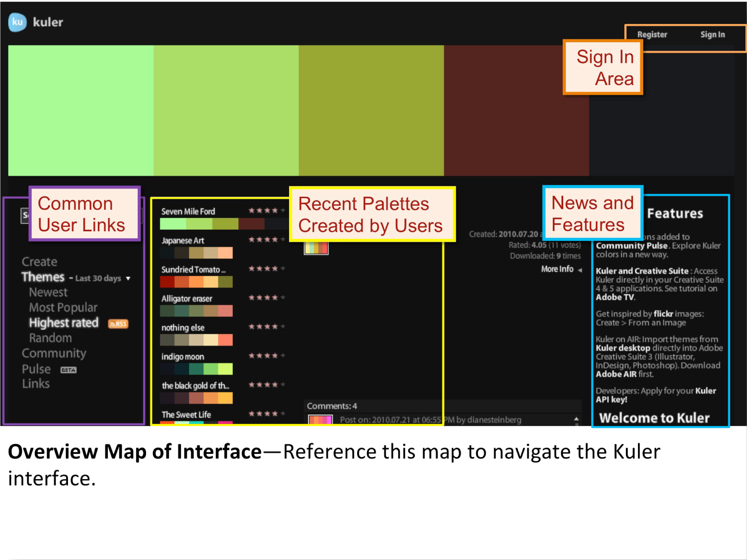
Task: Select the light green large color swatch
Action: pyautogui.click(x=81, y=110)
